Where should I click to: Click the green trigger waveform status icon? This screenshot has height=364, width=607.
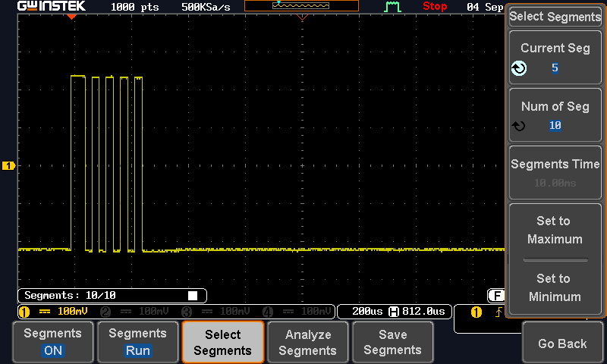tap(392, 7)
